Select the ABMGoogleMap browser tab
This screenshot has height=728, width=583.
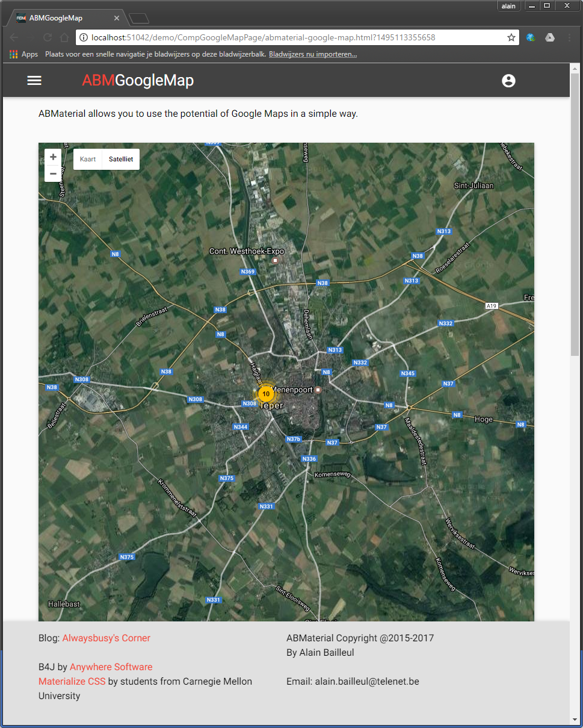65,18
